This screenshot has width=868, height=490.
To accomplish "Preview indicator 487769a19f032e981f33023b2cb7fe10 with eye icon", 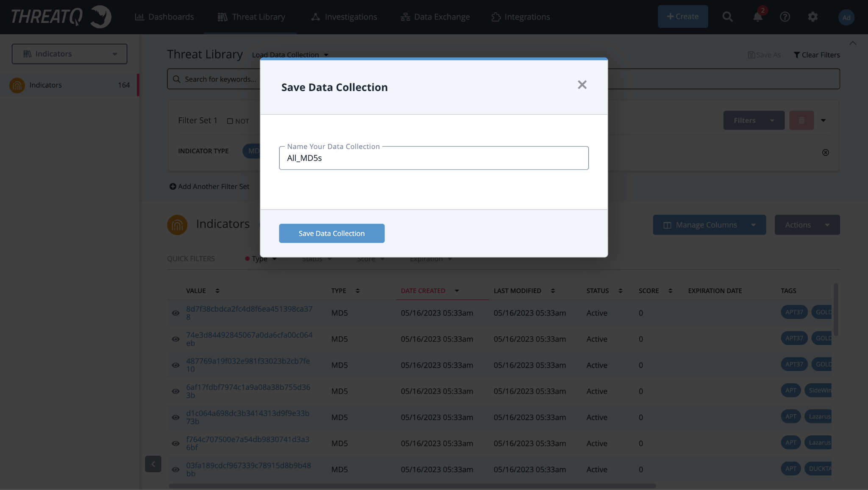I will pos(175,365).
